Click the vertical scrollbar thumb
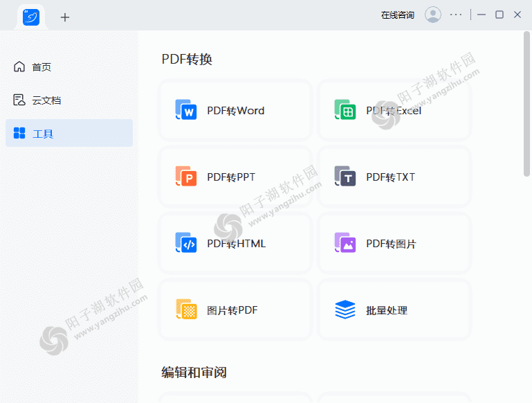The image size is (532, 403). coord(526,104)
